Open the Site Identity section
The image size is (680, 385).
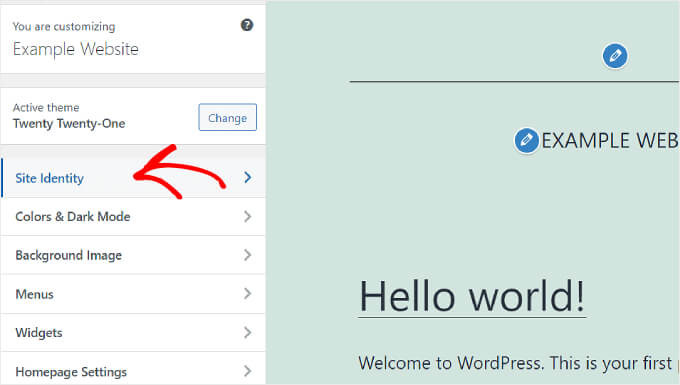pyautogui.click(x=133, y=178)
